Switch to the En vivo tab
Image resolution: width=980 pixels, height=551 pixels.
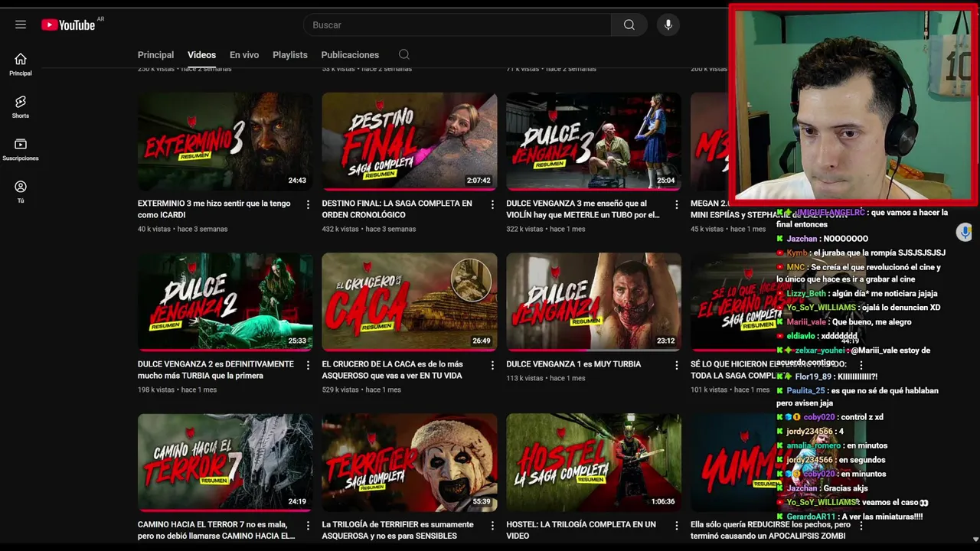coord(244,54)
